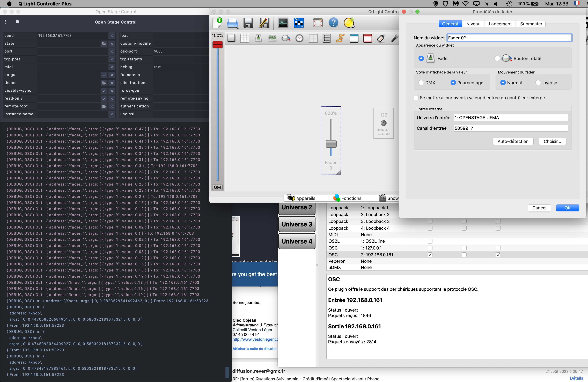The width and height of the screenshot is (588, 382).
Task: Click QLC+ New workspace icon
Action: point(218,23)
